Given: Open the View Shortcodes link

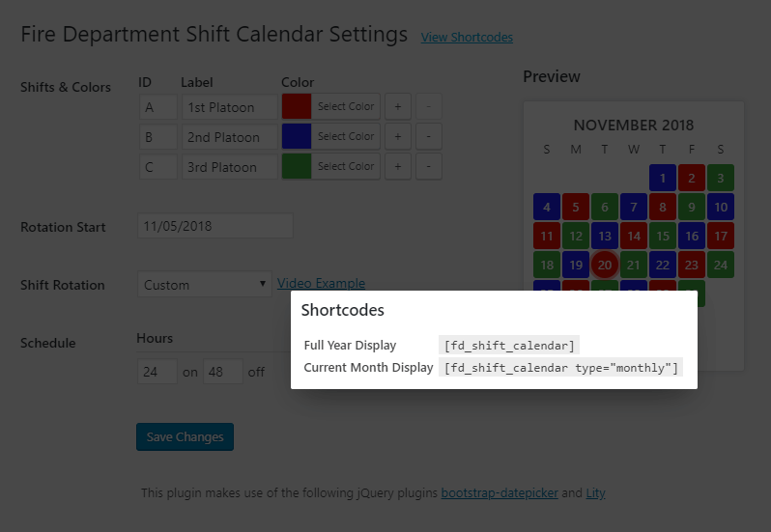Looking at the screenshot, I should coord(467,38).
